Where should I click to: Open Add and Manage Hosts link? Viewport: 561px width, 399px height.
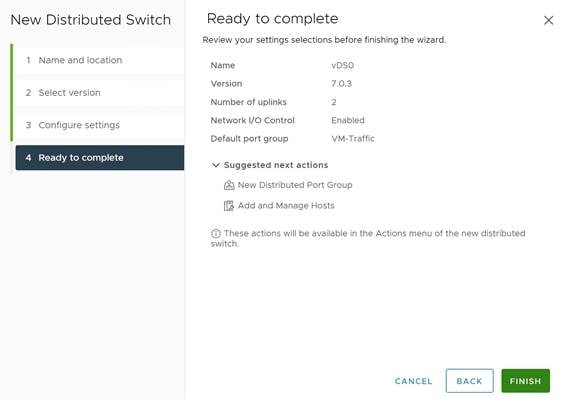click(x=286, y=206)
